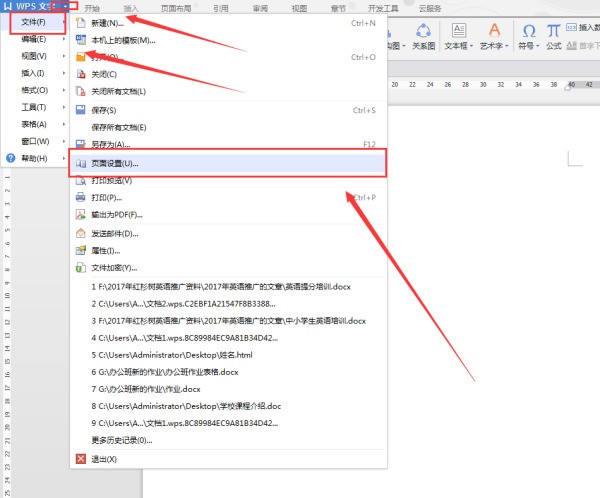Switch to the Developer Tools ribbon tab

point(383,8)
